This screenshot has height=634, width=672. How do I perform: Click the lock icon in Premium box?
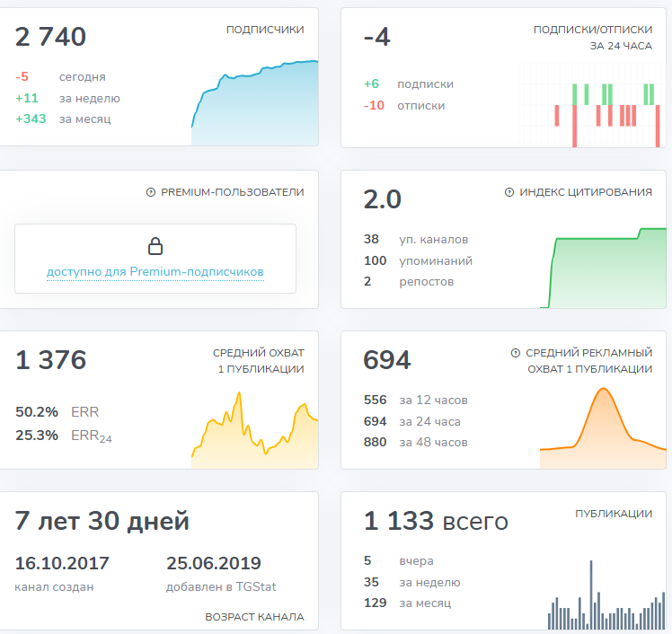click(x=155, y=246)
